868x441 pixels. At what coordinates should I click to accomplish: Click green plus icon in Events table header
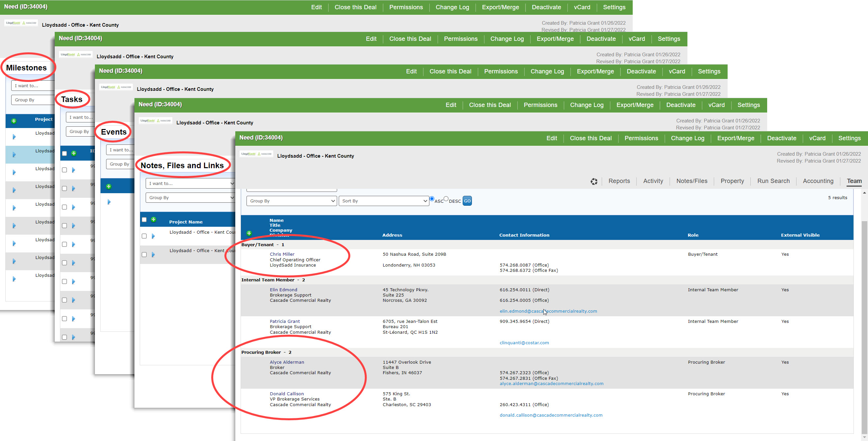click(108, 187)
